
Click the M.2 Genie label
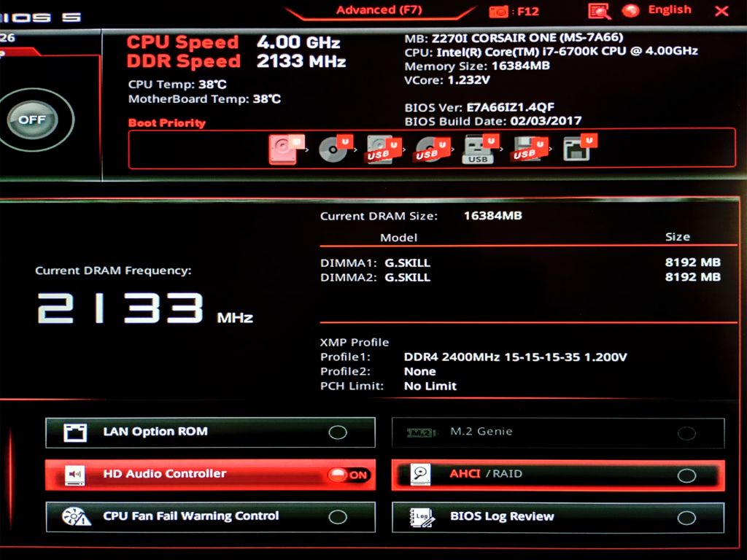481,432
